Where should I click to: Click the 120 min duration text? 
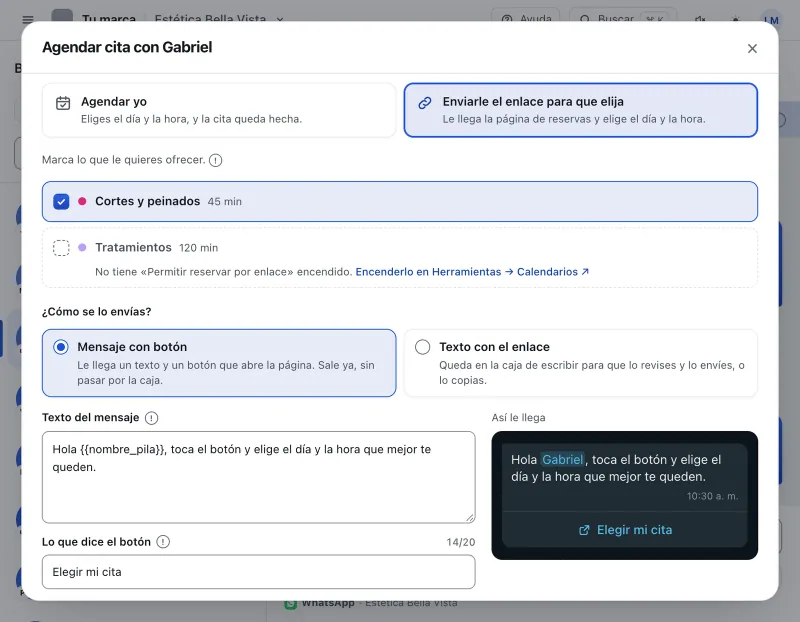[x=198, y=248]
